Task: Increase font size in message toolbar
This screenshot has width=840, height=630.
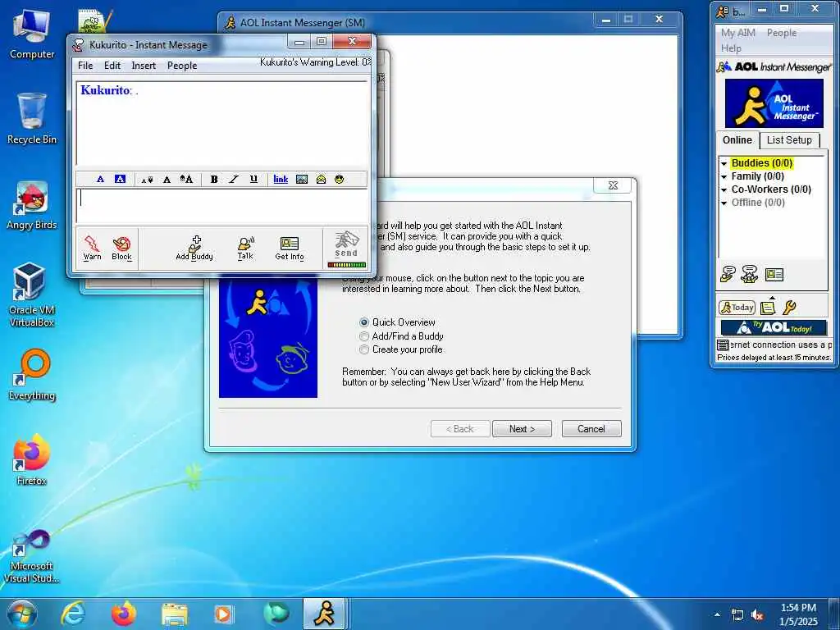Action: point(186,180)
